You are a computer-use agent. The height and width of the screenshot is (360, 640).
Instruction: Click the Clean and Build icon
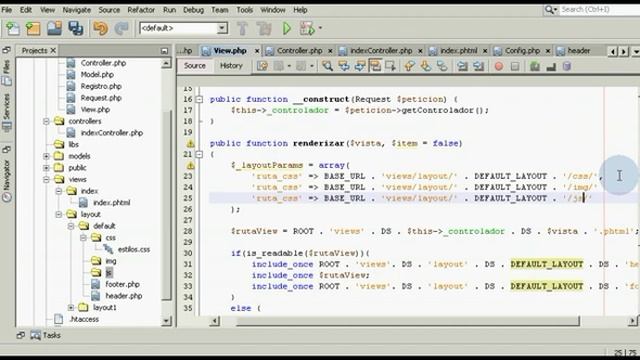click(x=264, y=28)
